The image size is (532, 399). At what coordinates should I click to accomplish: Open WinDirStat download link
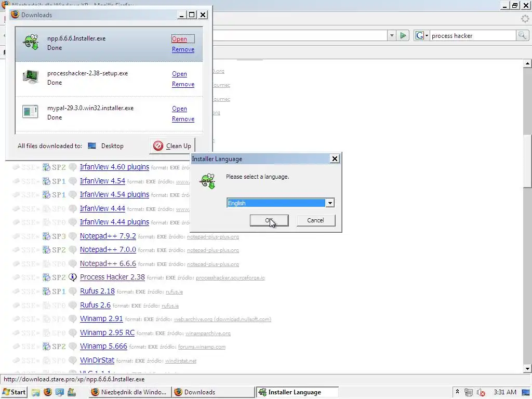pos(97,360)
